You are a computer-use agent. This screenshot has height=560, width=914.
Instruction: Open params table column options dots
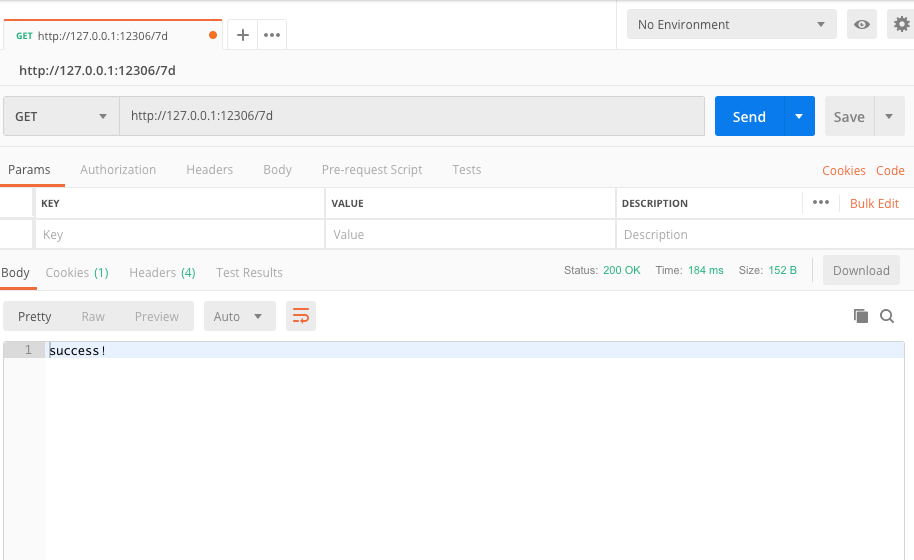[x=821, y=202]
